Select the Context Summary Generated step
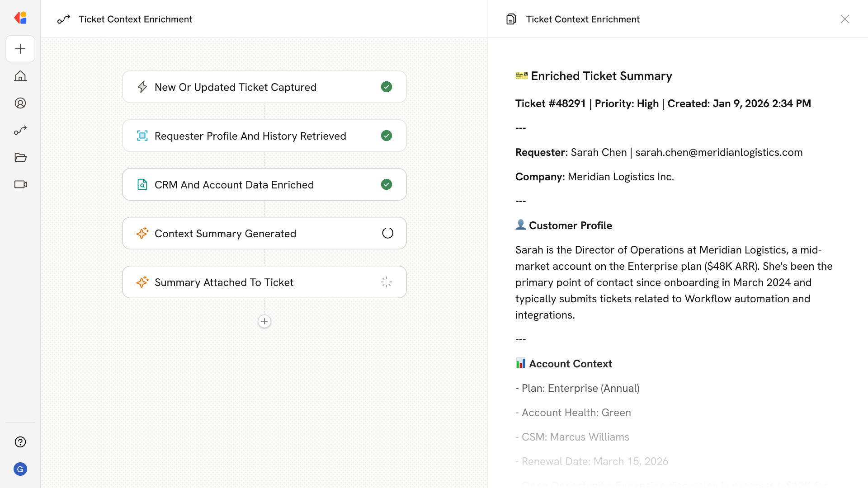Viewport: 868px width, 488px height. coord(225,234)
